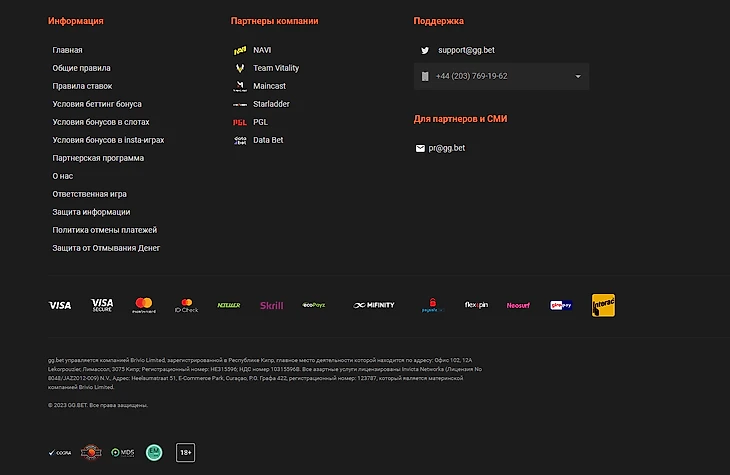
Task: Click the MDS certification badge
Action: point(123,452)
